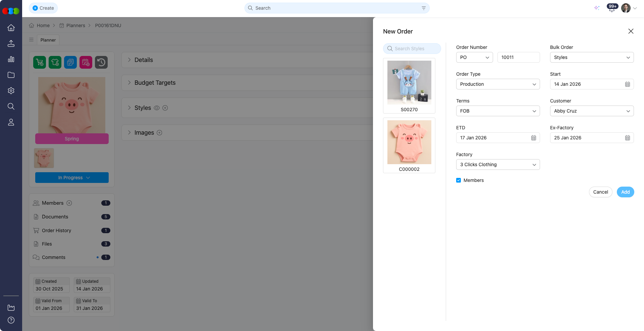The width and height of the screenshot is (644, 331).
Task: Change the In Progress status
Action: (x=71, y=178)
